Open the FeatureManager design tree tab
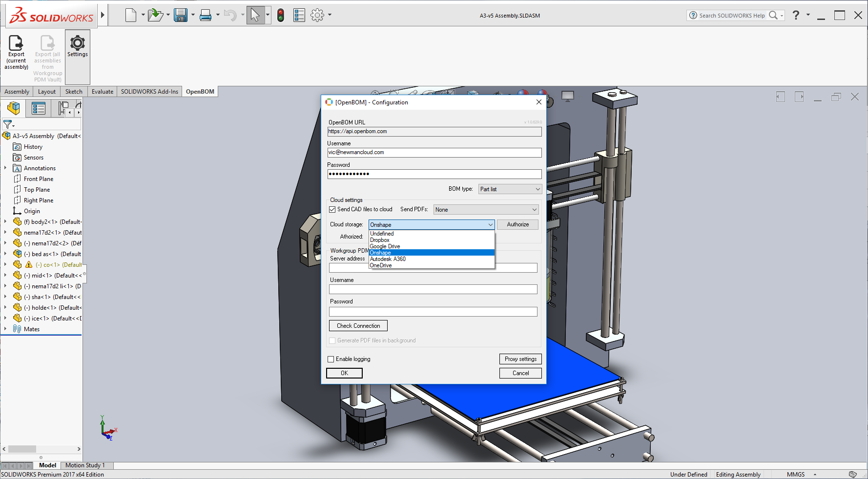 13,108
